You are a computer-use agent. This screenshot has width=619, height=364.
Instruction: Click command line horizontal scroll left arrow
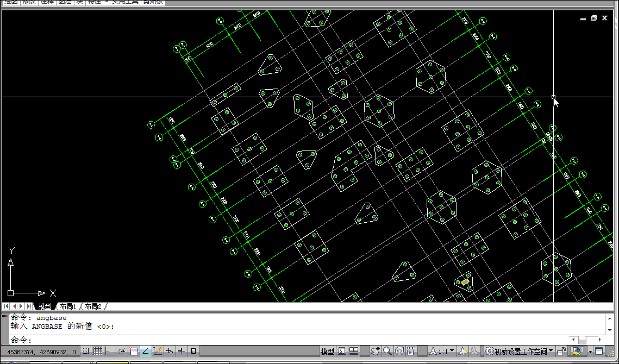click(573, 340)
